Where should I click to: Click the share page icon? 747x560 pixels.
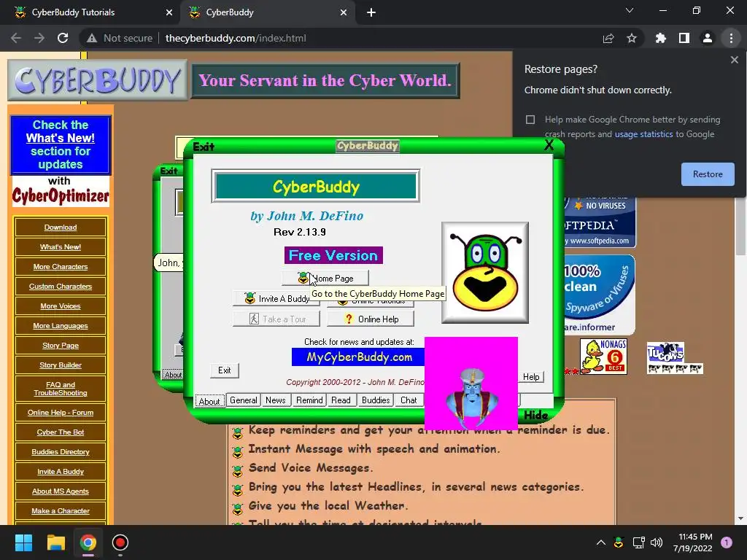click(608, 38)
